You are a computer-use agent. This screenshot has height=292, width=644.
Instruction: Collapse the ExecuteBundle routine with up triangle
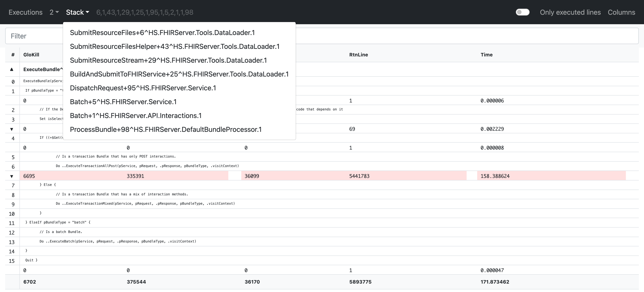tap(12, 69)
